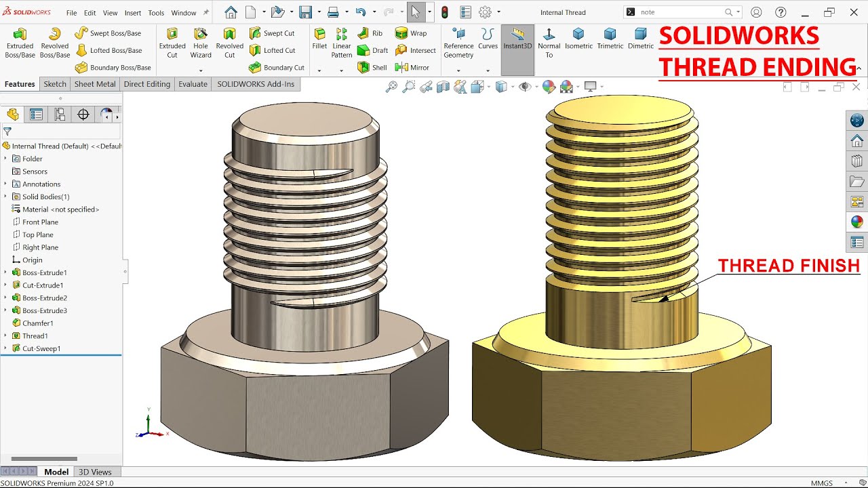The width and height of the screenshot is (868, 488).
Task: Open the Options gear icon
Action: tap(485, 12)
